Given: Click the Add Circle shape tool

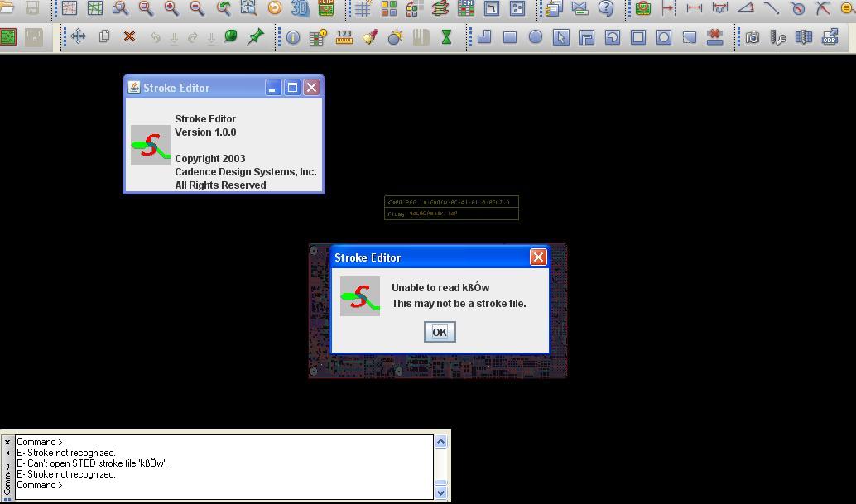Looking at the screenshot, I should (536, 38).
